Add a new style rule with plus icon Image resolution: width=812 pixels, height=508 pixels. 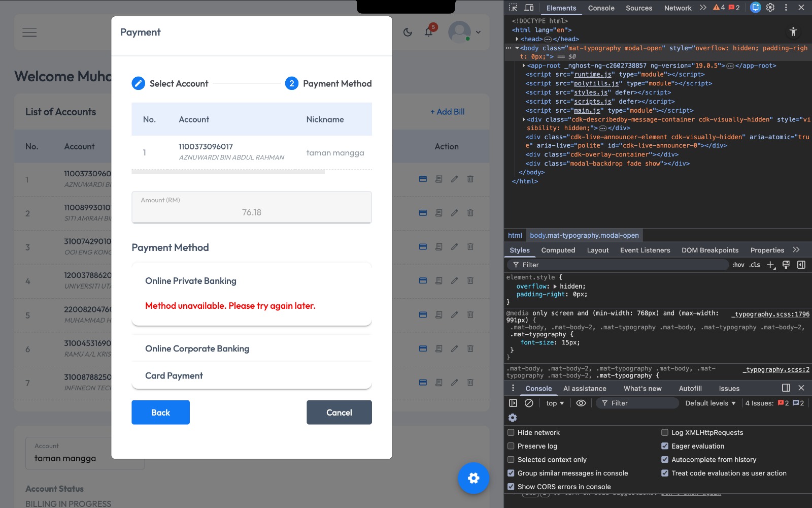click(771, 265)
